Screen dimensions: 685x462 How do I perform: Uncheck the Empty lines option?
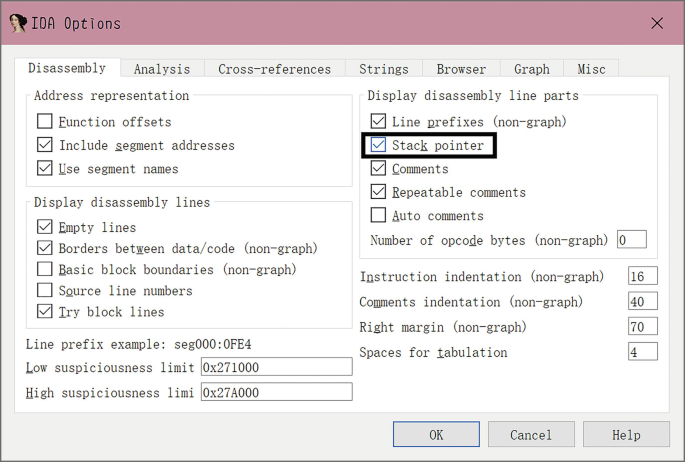click(45, 227)
